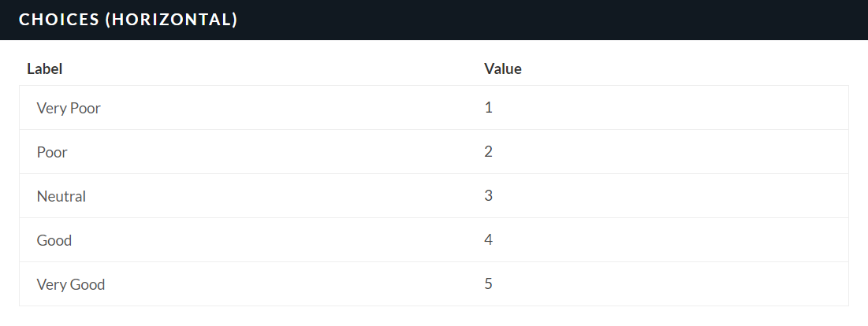This screenshot has width=868, height=326.
Task: Click the value 2 cell
Action: point(489,152)
